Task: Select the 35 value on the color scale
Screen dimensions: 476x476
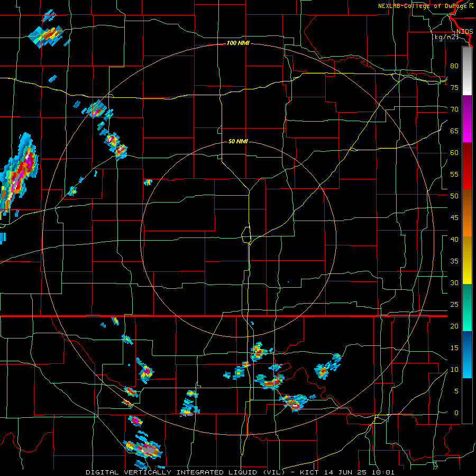Action: click(454, 261)
